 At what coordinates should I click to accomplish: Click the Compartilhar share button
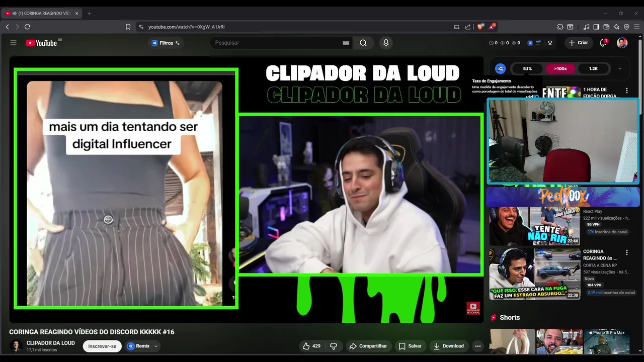(x=368, y=346)
